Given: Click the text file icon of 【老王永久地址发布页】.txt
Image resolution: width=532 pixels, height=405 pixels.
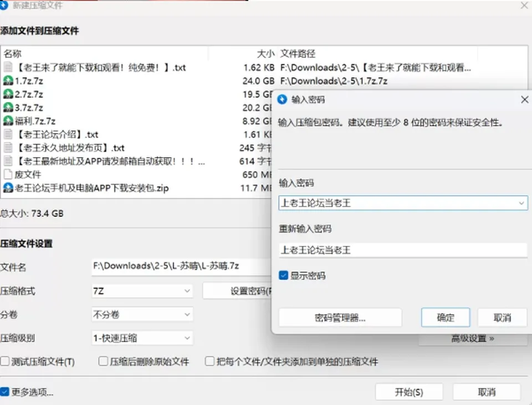Looking at the screenshot, I should tap(8, 148).
